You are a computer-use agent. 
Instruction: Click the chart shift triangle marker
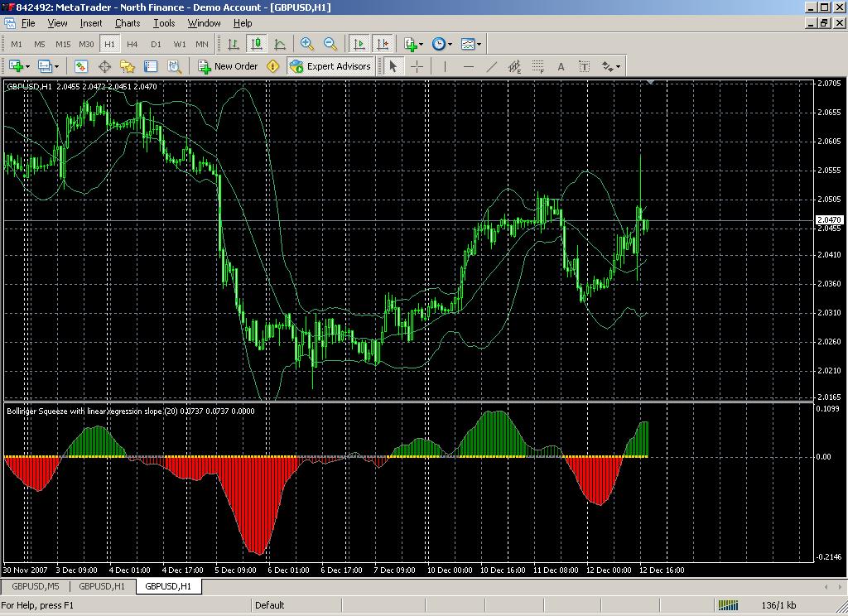pos(651,82)
